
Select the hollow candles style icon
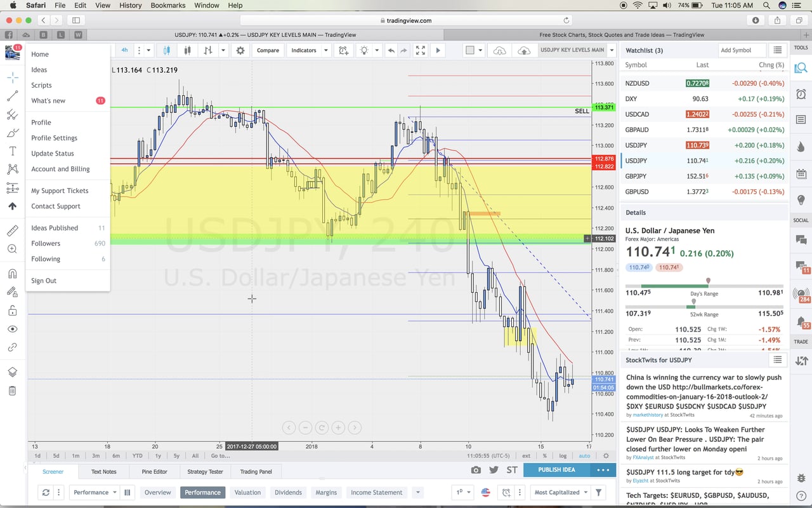(x=187, y=50)
